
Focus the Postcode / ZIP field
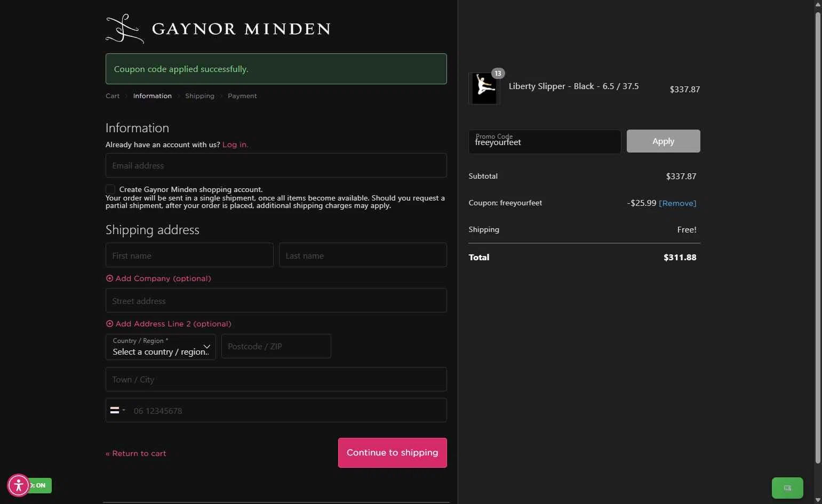276,346
